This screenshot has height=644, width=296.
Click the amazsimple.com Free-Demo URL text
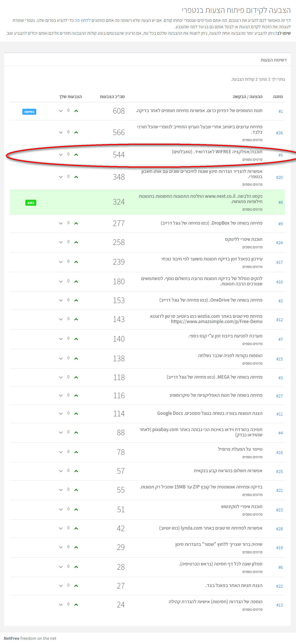217,322
